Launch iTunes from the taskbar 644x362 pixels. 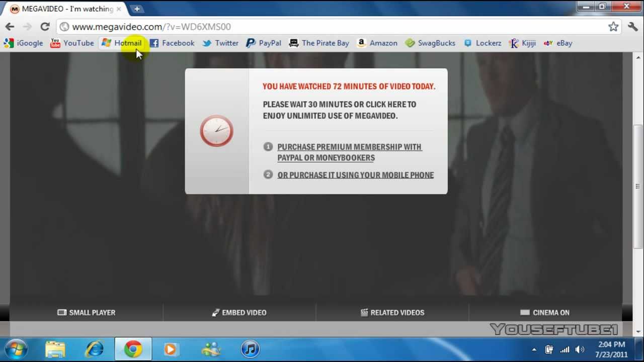click(x=250, y=349)
